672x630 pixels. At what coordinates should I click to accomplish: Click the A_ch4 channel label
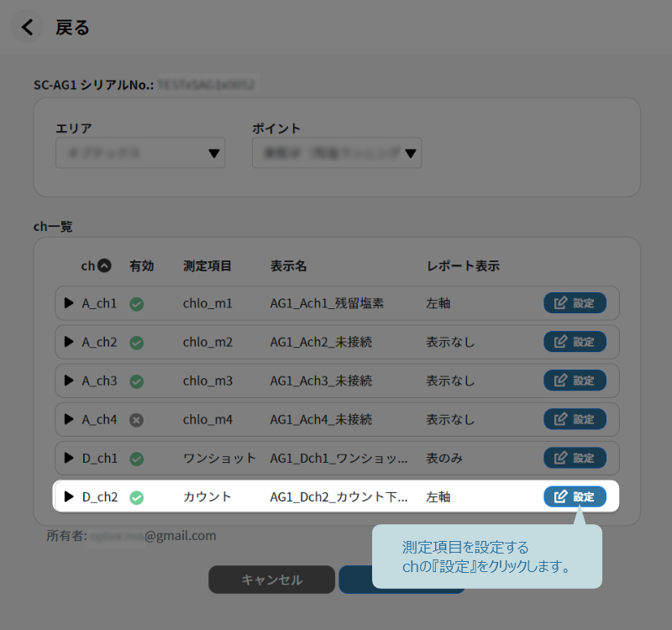(x=99, y=418)
